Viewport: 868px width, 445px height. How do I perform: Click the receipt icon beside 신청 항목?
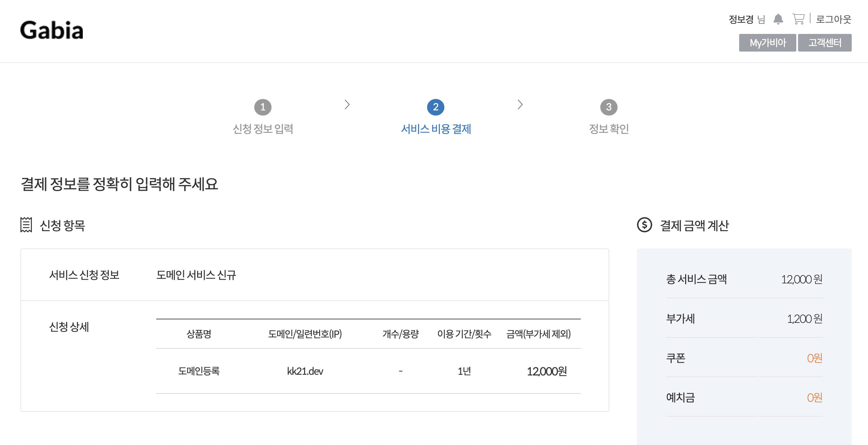pyautogui.click(x=26, y=225)
